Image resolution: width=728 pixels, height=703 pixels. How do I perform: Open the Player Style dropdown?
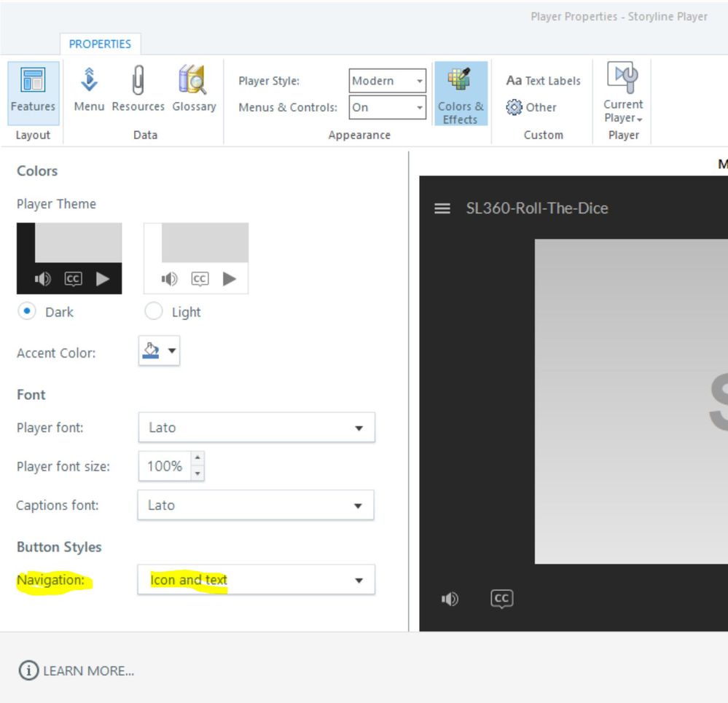coord(387,81)
